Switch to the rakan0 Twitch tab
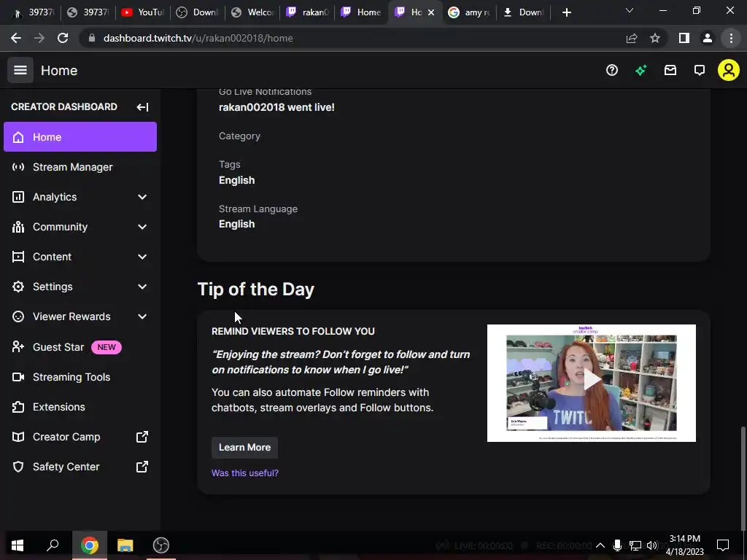The height and width of the screenshot is (560, 747). [x=307, y=12]
